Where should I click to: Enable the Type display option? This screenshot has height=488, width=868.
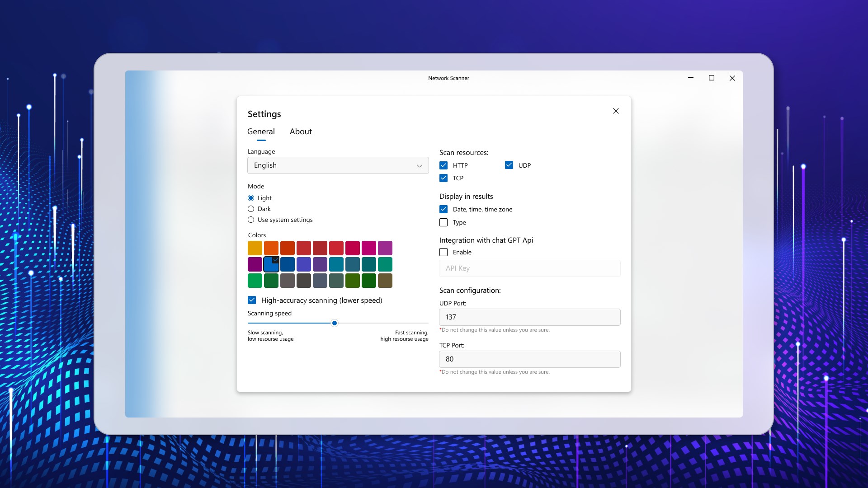point(443,222)
